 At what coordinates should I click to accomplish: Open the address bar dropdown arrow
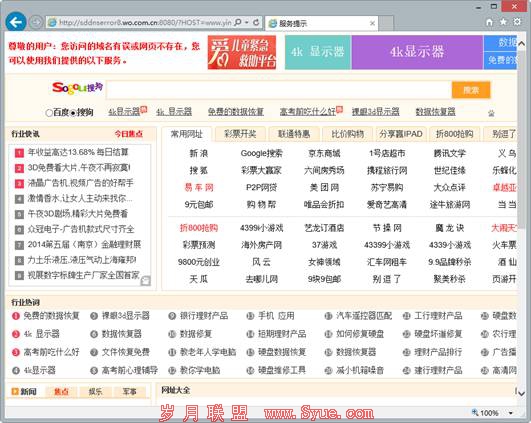[247, 23]
